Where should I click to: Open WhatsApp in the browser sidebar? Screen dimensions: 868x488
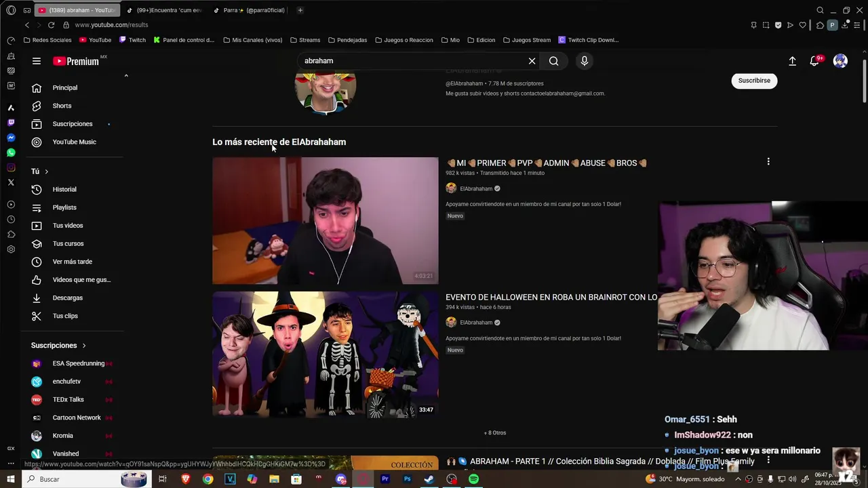point(11,152)
